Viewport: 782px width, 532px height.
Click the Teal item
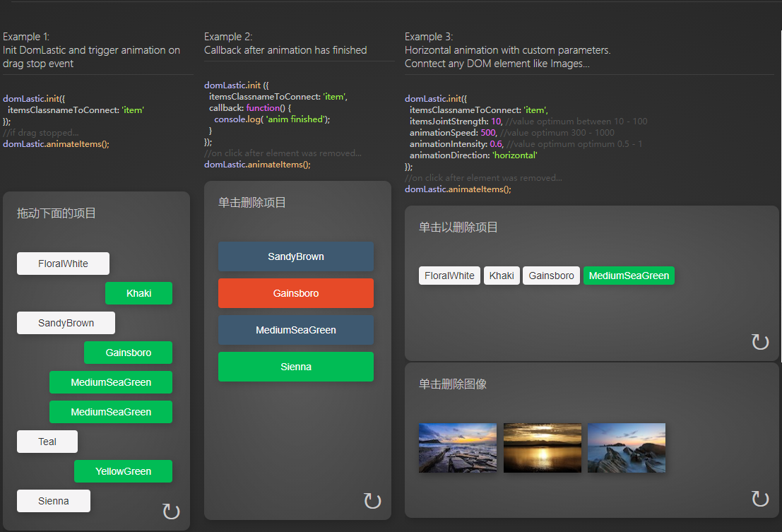click(x=47, y=442)
